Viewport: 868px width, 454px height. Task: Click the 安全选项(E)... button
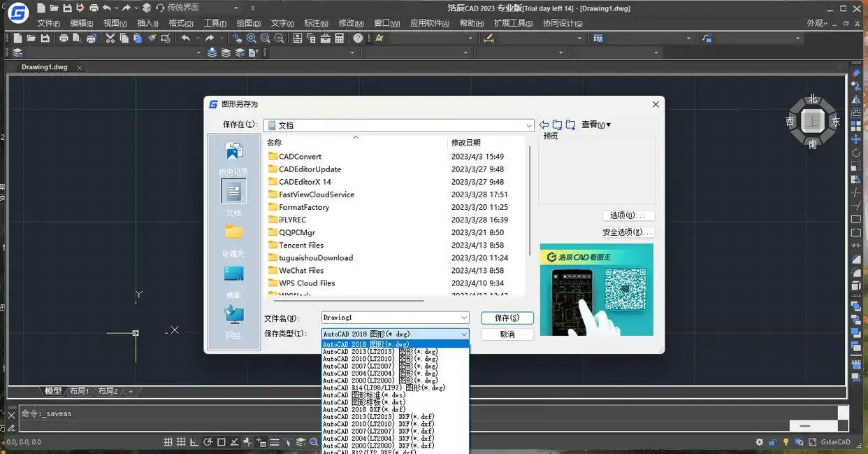(x=628, y=232)
